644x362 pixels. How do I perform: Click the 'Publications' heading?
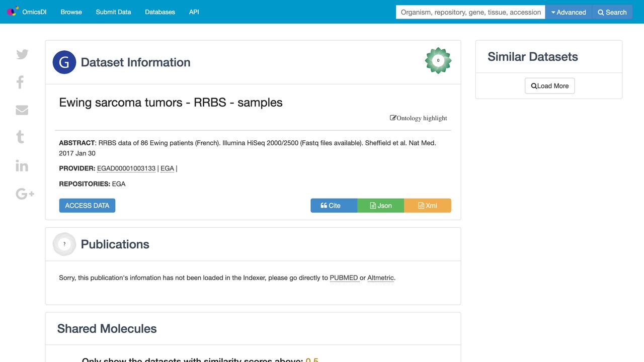(x=115, y=244)
